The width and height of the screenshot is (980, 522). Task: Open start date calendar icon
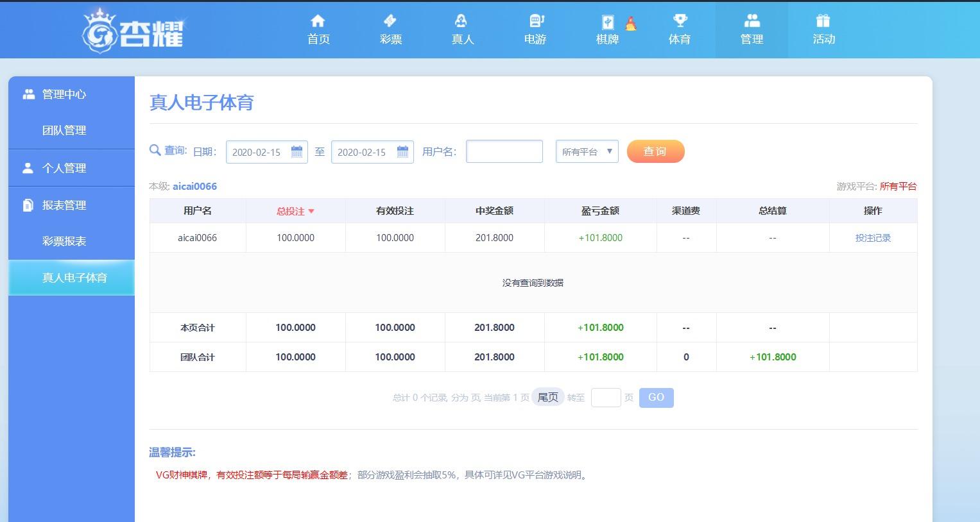coord(297,152)
